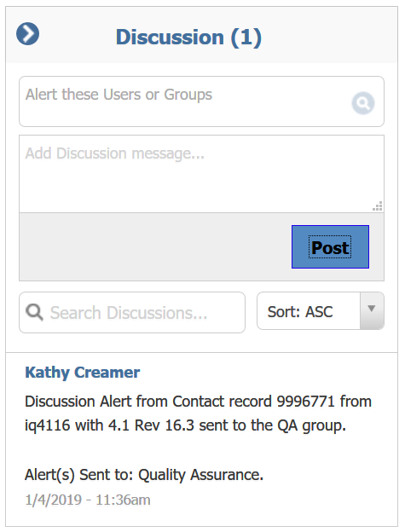Click the Discussion (1) header title
The image size is (405, 532).
(188, 37)
